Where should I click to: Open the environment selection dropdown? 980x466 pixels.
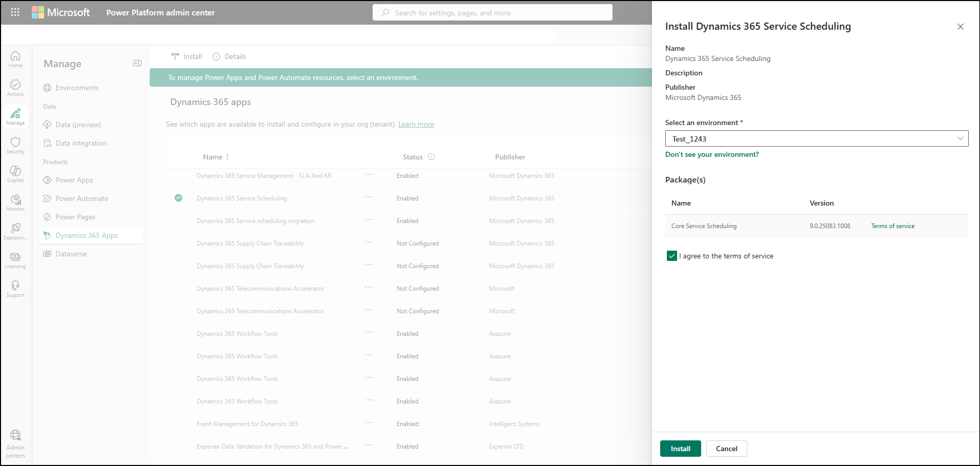click(959, 138)
